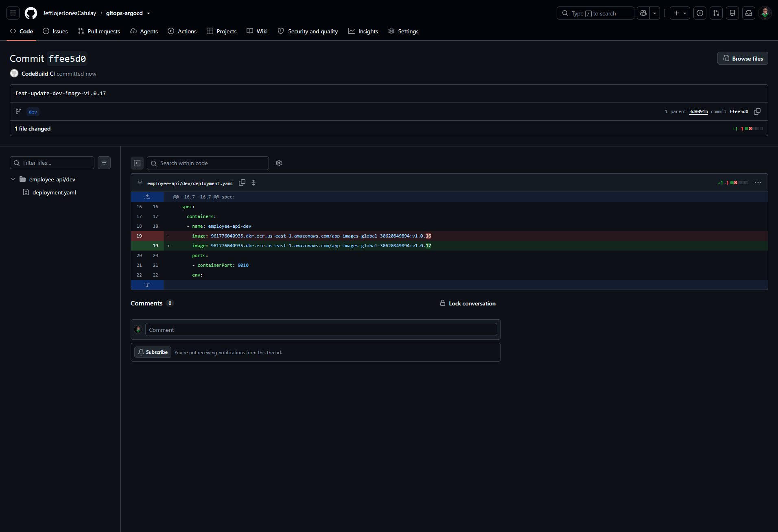Open the issues icon in the header
Screen dimensions: 778x532
700,13
